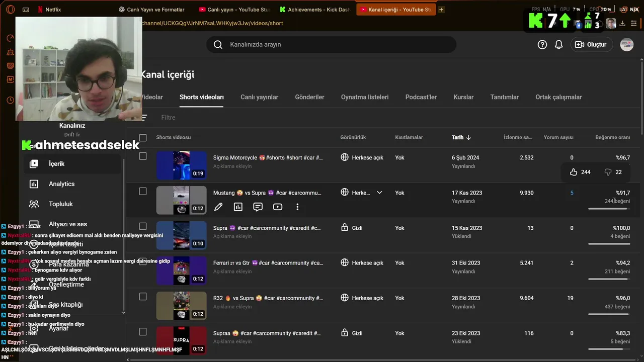Image resolution: width=644 pixels, height=362 pixels.
Task: Switch to the Canlı yayınlar tab
Action: pyautogui.click(x=259, y=97)
